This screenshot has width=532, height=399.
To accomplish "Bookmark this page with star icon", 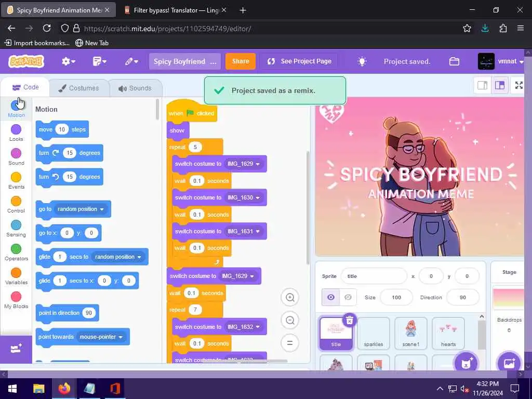I will coord(467,28).
